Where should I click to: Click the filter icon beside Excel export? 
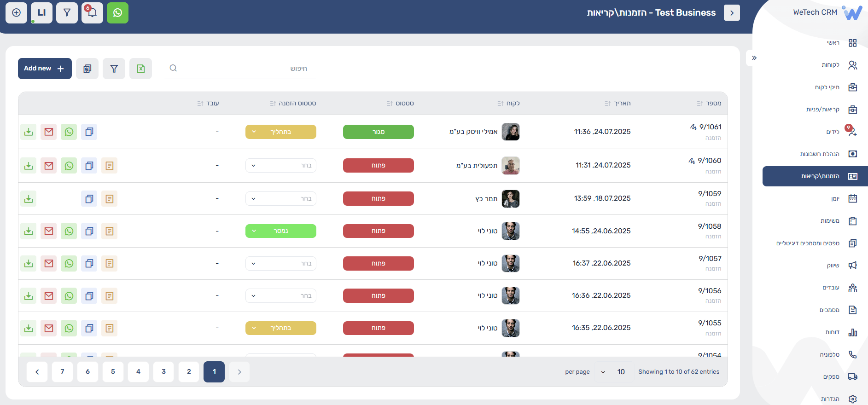point(114,69)
